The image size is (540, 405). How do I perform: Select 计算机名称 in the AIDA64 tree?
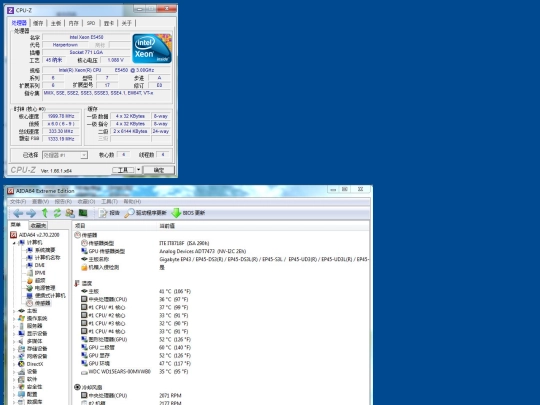tap(43, 258)
